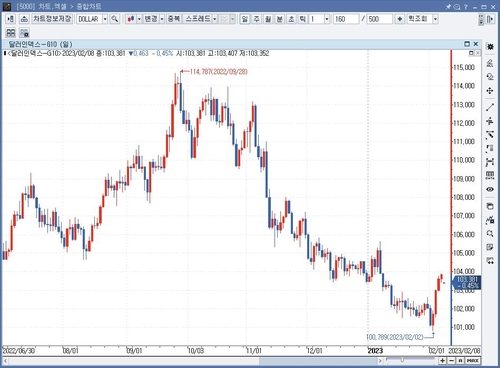The height and width of the screenshot is (368, 500).
Task: Click the symbol search magnifier icon
Action: pos(115,19)
